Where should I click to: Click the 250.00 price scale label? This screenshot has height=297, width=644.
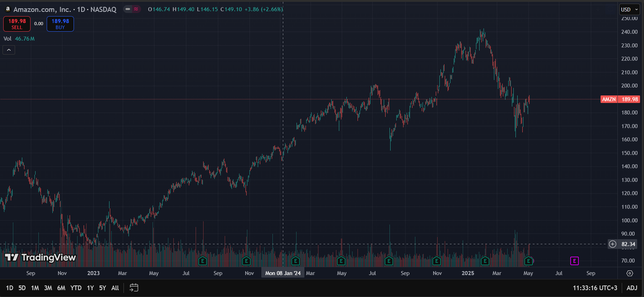point(629,18)
